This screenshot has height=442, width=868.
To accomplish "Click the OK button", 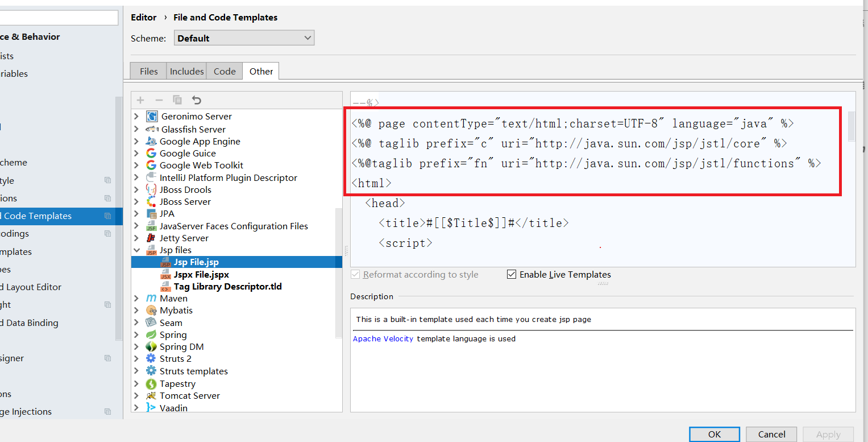I will point(715,434).
